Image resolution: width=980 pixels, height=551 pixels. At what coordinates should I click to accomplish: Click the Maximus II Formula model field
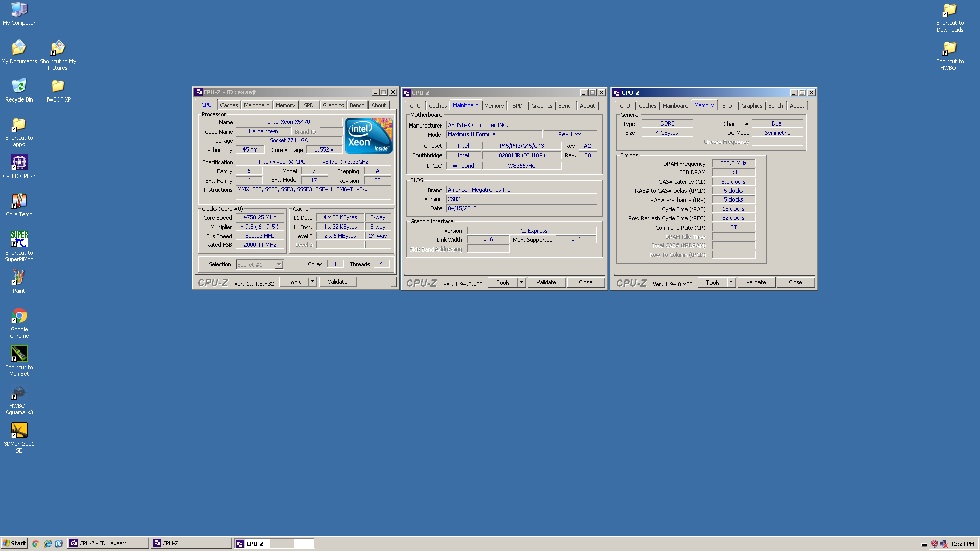[x=494, y=134]
